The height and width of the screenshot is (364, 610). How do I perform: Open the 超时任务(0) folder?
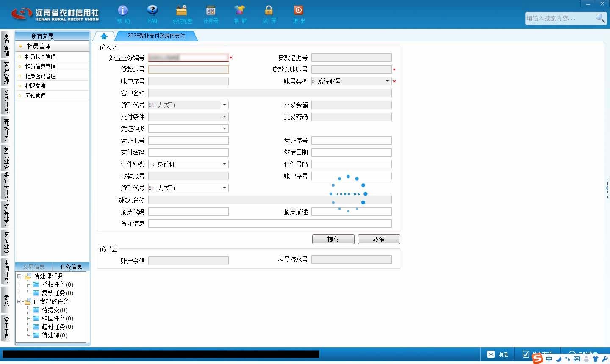point(53,327)
